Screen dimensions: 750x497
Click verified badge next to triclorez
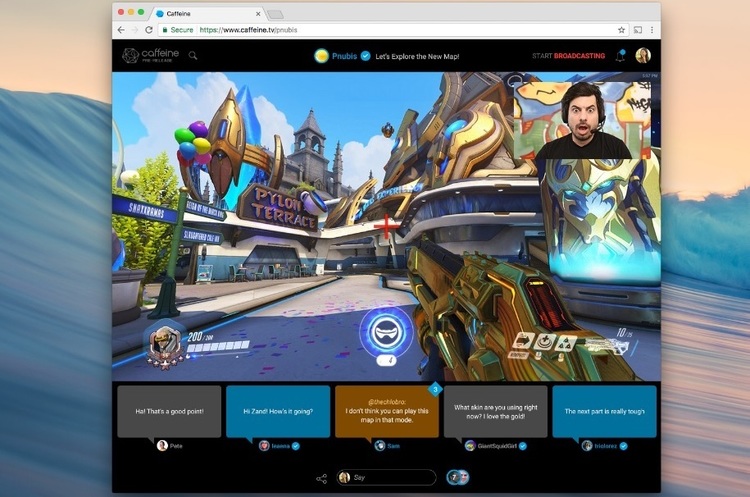pos(623,446)
